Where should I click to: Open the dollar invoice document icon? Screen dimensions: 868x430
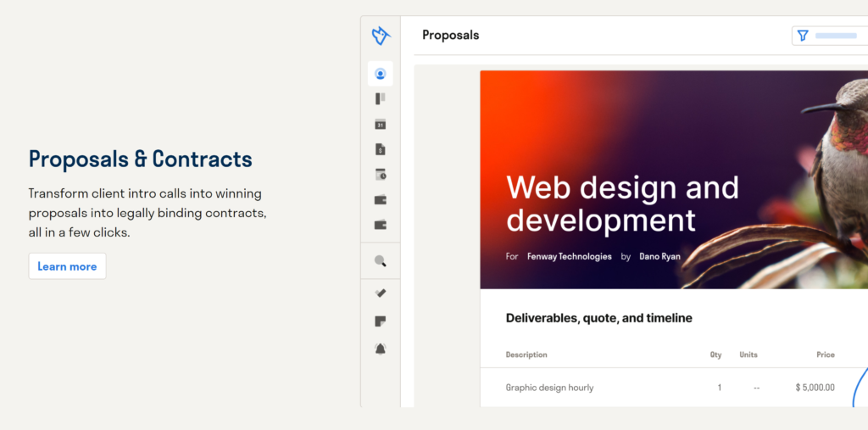pyautogui.click(x=381, y=149)
